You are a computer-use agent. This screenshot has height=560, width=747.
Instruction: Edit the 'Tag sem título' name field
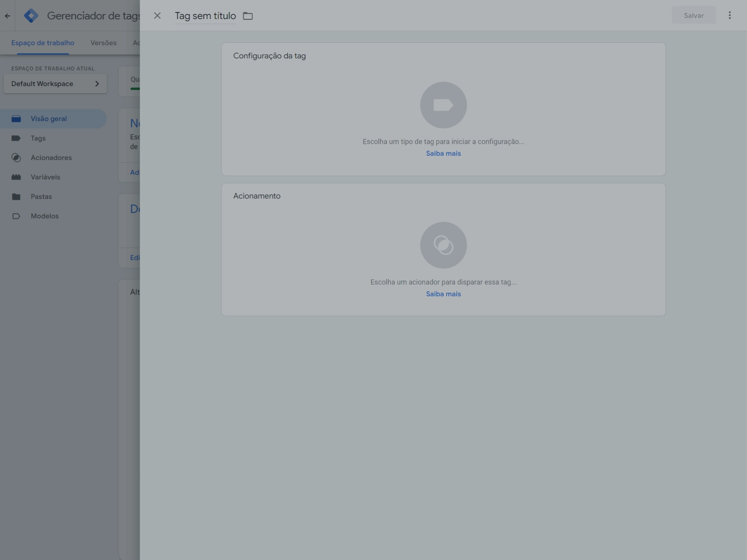point(205,16)
